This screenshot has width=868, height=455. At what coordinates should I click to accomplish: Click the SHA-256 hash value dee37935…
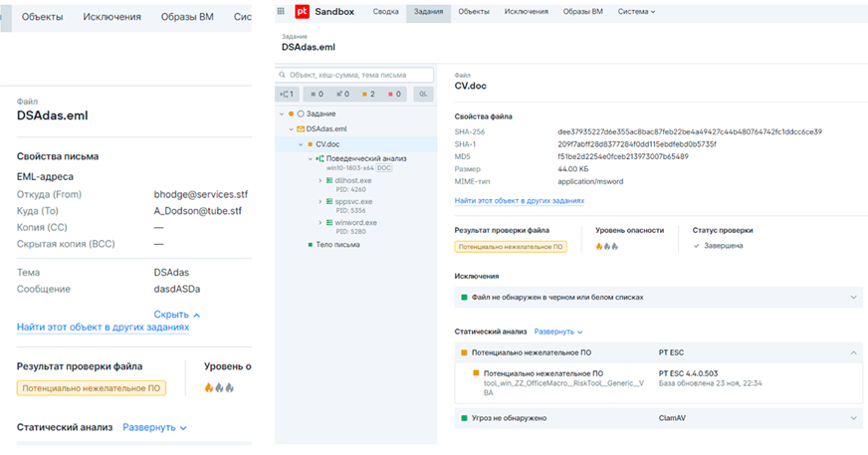[x=690, y=131]
